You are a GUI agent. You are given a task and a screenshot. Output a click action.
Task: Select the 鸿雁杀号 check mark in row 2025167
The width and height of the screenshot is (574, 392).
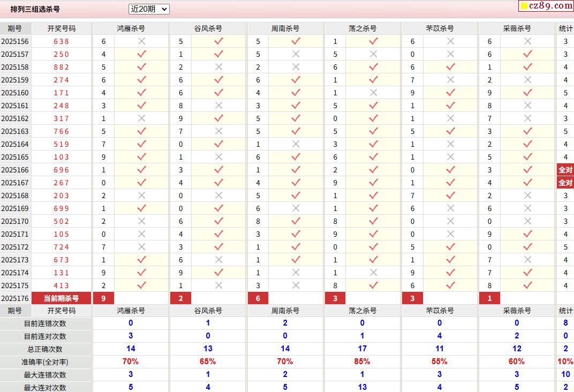coord(142,183)
